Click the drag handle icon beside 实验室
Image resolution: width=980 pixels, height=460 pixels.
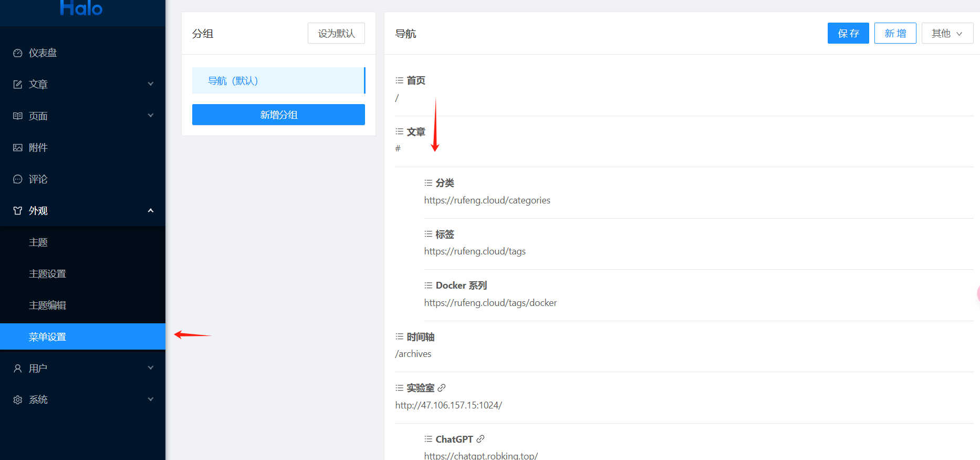[x=400, y=388]
